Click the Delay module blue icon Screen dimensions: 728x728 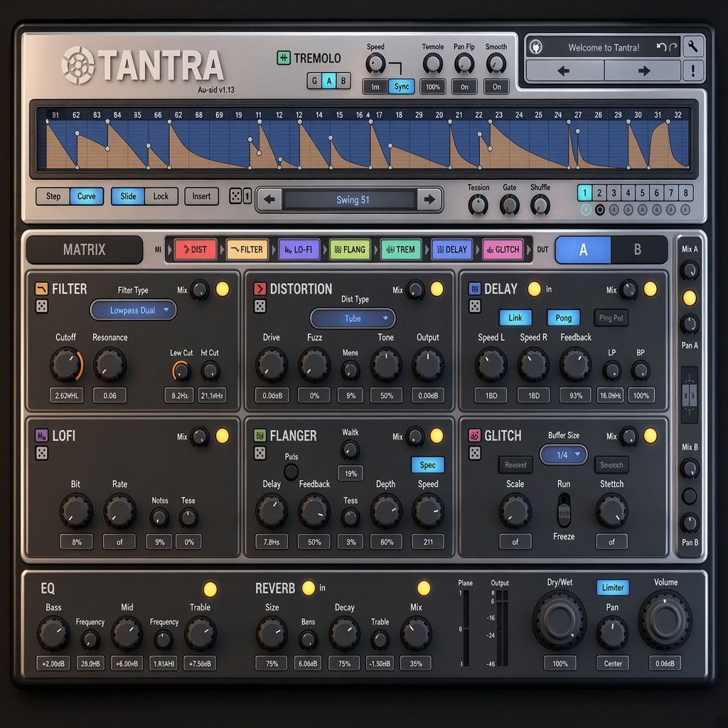[474, 289]
